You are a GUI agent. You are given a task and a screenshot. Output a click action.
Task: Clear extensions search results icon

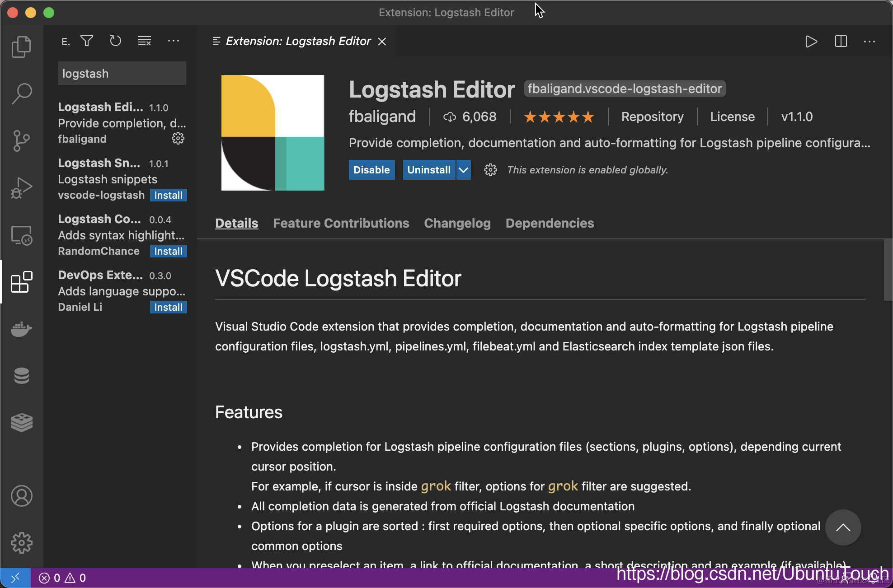(x=145, y=41)
